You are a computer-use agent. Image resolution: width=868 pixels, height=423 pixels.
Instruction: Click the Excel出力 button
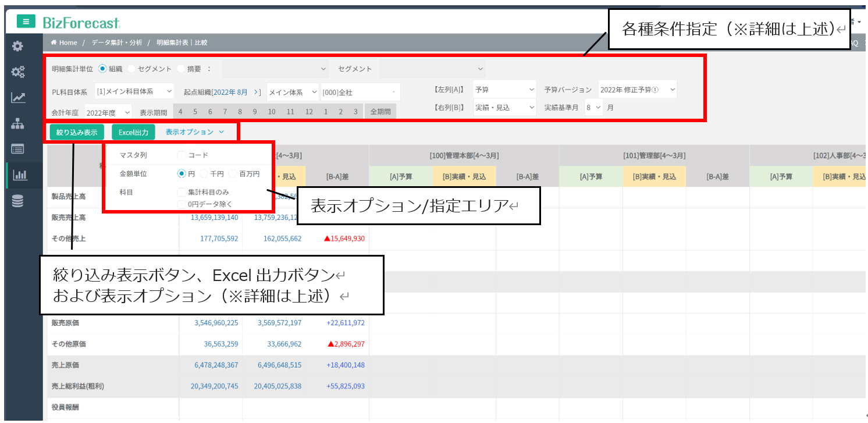coord(133,132)
